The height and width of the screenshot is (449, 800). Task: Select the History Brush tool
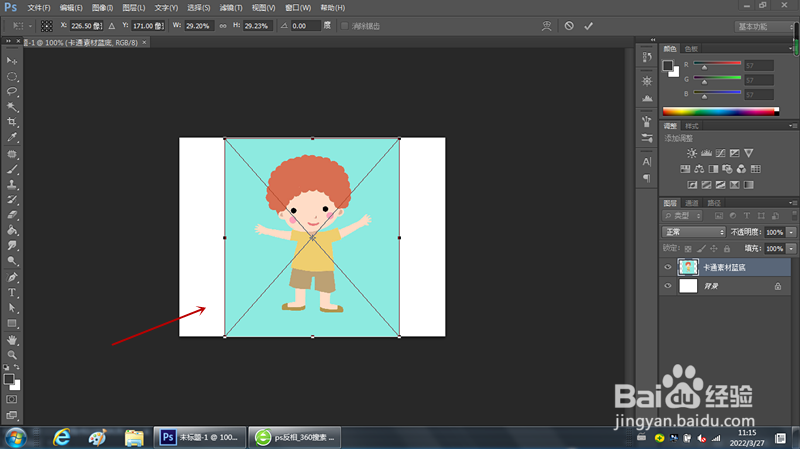tap(12, 200)
